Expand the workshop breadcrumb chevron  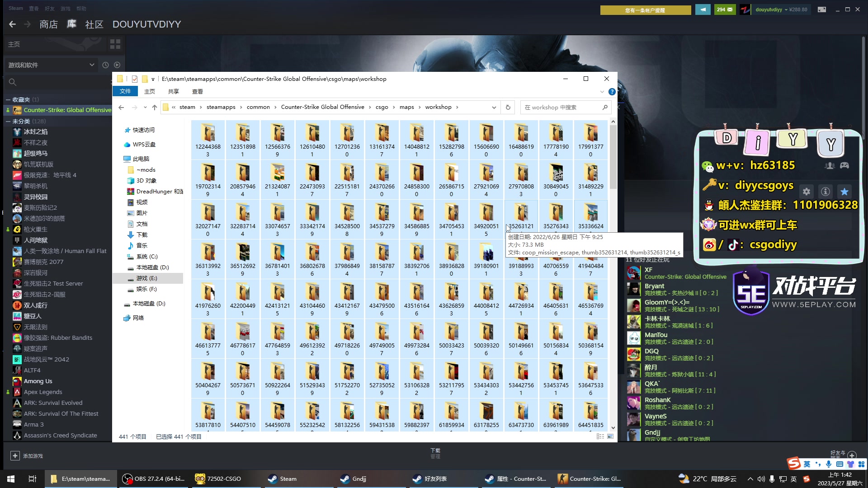click(x=457, y=108)
